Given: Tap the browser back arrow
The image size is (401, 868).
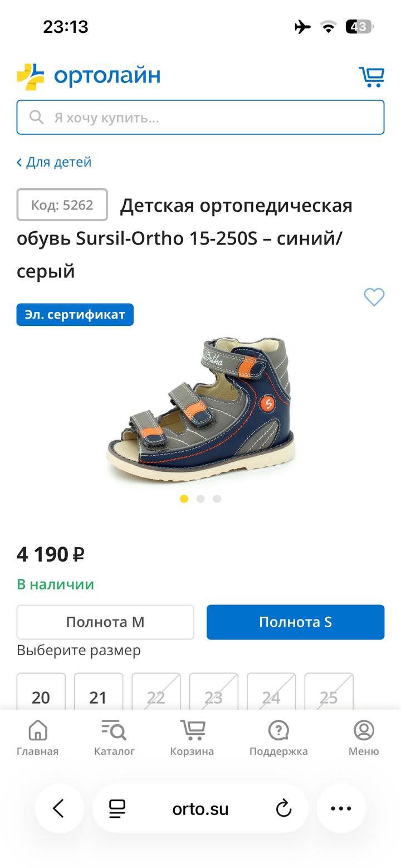Looking at the screenshot, I should (59, 808).
